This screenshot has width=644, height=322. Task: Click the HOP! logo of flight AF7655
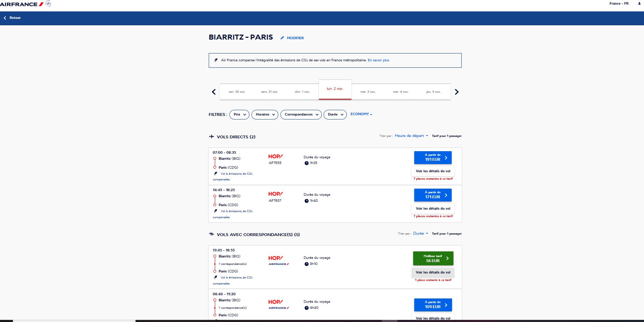(275, 157)
